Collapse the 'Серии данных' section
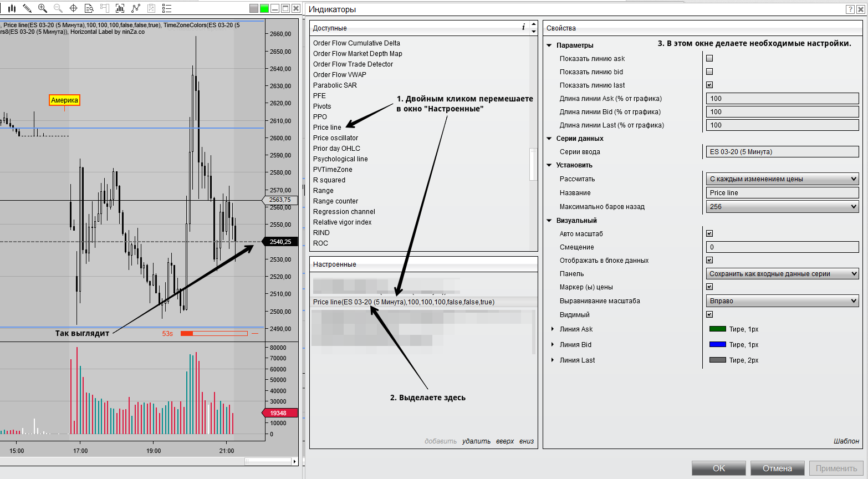This screenshot has width=868, height=479. (x=549, y=139)
